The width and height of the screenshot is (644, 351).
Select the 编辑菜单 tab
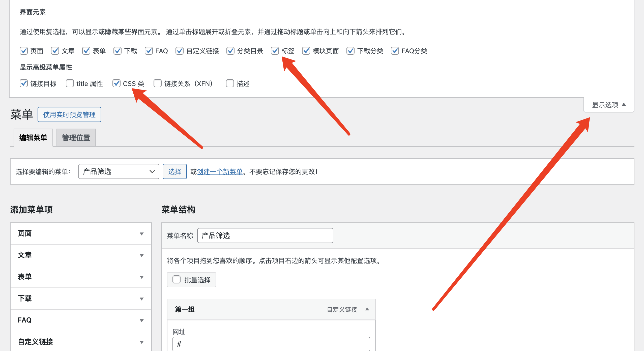coord(33,138)
